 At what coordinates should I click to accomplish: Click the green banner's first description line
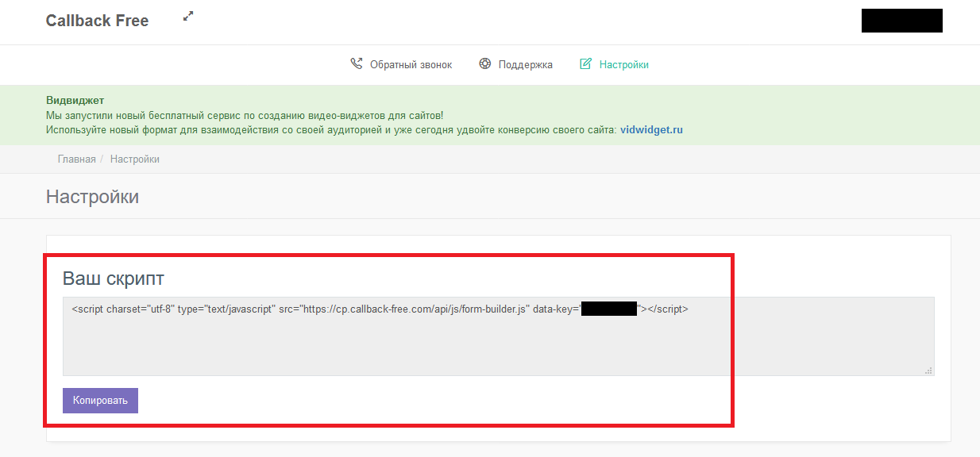(x=245, y=116)
